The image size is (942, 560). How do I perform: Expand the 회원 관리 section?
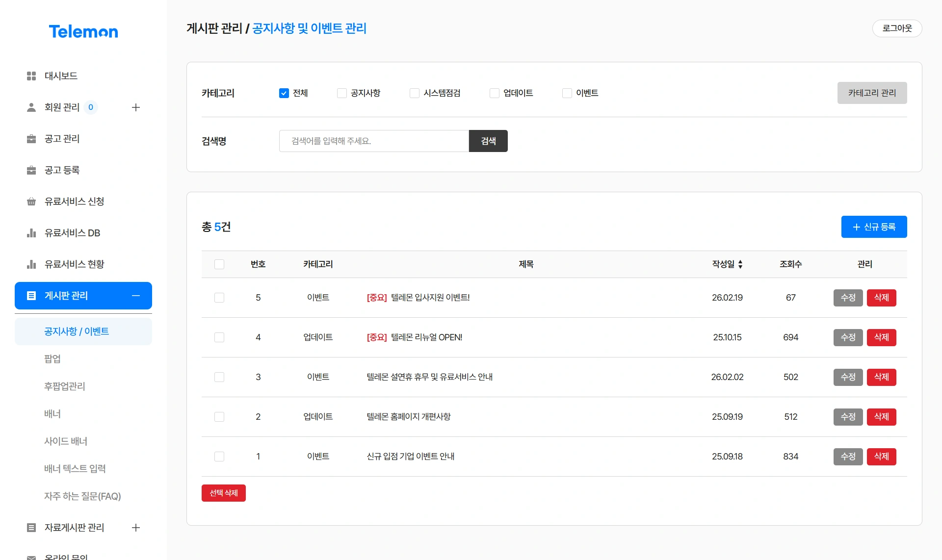click(x=136, y=107)
